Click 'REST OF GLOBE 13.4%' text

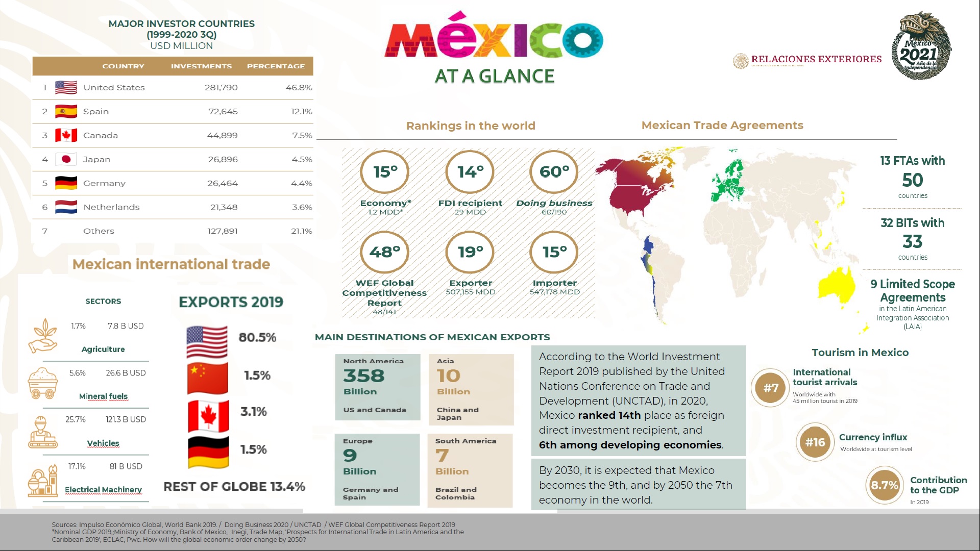(x=234, y=487)
